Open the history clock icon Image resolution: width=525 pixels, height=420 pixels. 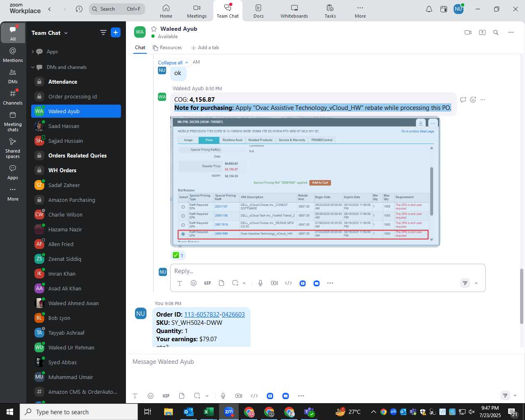[79, 9]
